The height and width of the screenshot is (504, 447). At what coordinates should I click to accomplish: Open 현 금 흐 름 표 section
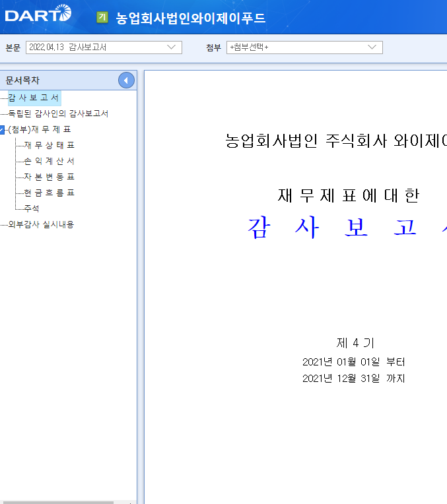[x=50, y=193]
